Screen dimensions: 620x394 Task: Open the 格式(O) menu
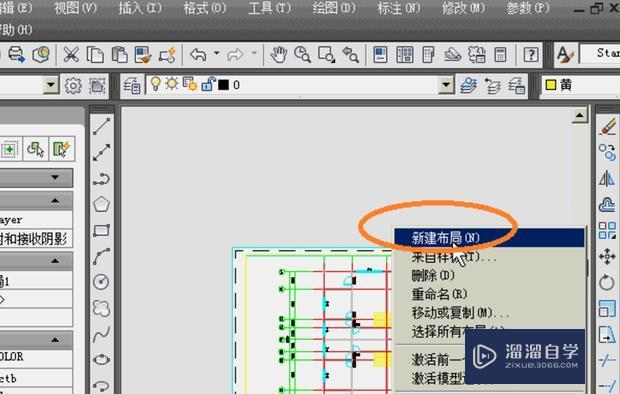tap(205, 8)
